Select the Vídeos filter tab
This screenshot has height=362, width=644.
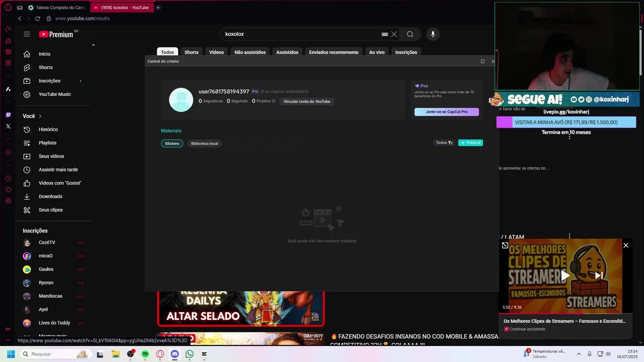pos(216,52)
